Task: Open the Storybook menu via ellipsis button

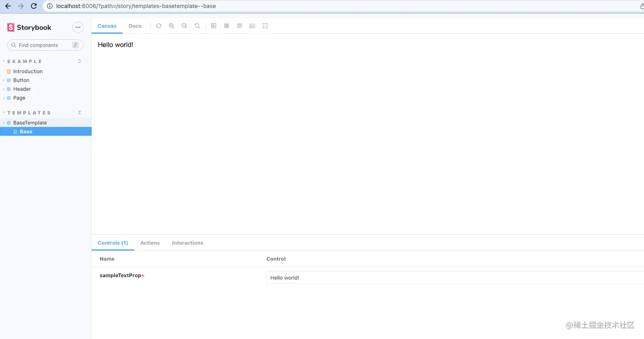Action: pyautogui.click(x=78, y=27)
